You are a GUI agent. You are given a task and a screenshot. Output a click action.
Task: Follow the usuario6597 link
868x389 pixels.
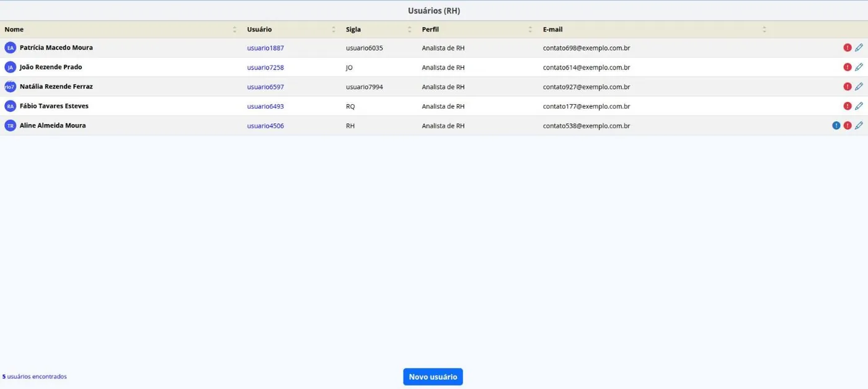(265, 87)
